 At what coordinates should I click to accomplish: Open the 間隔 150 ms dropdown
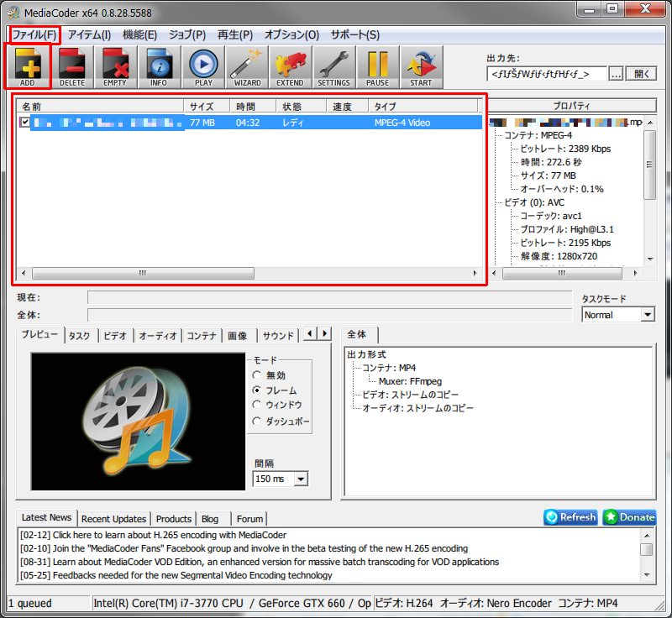point(301,479)
